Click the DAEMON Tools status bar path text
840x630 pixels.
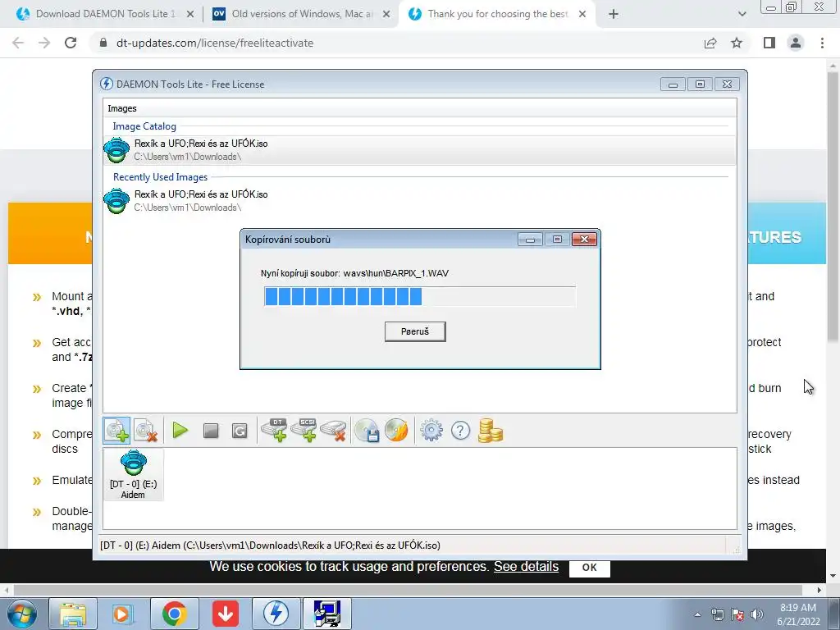[x=270, y=546]
